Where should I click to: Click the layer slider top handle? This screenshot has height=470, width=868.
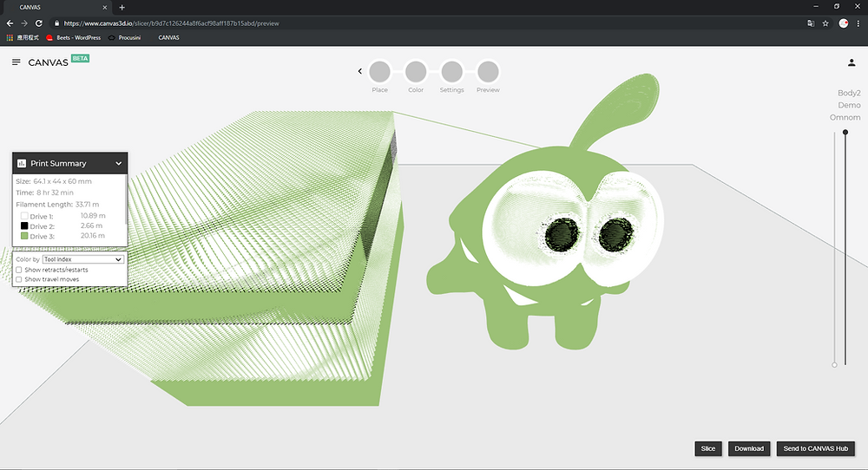point(845,132)
